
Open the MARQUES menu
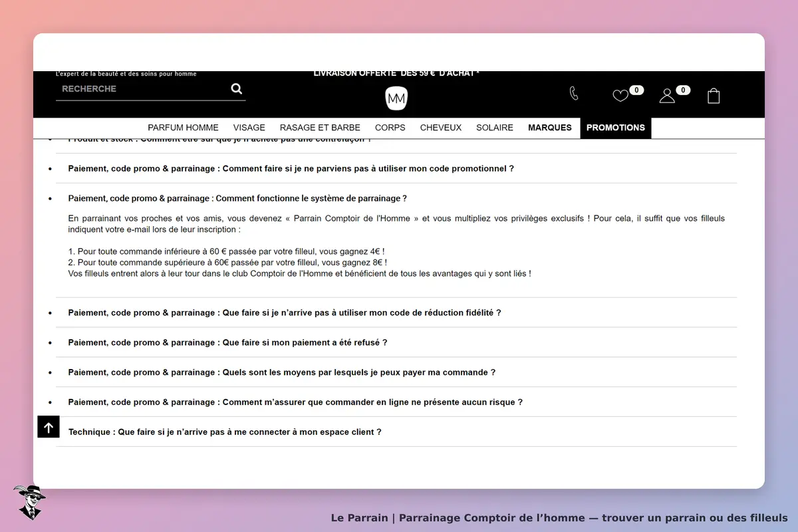pos(550,128)
